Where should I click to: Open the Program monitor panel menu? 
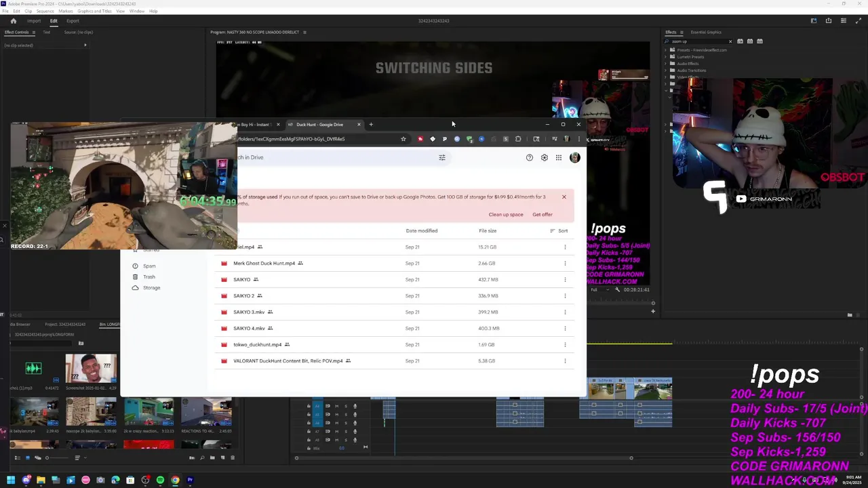tap(304, 32)
